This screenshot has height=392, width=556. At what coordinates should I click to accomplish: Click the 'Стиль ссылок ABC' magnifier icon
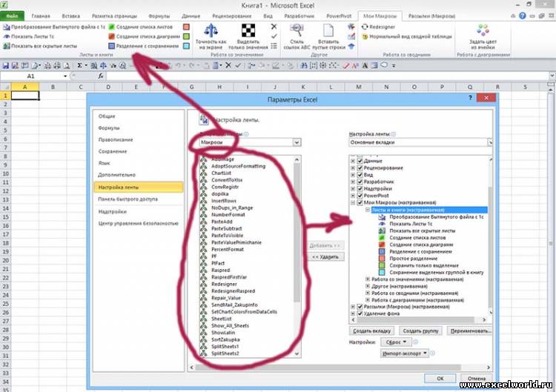[297, 30]
